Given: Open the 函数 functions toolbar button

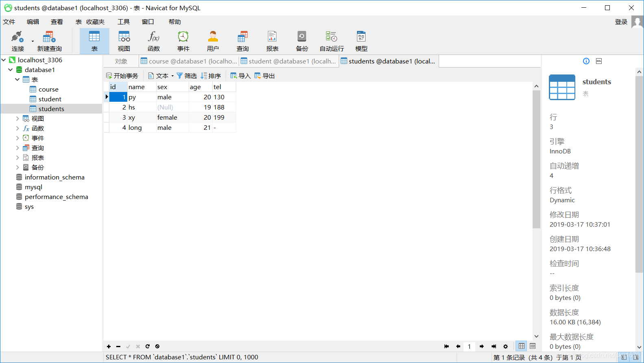Looking at the screenshot, I should [154, 41].
